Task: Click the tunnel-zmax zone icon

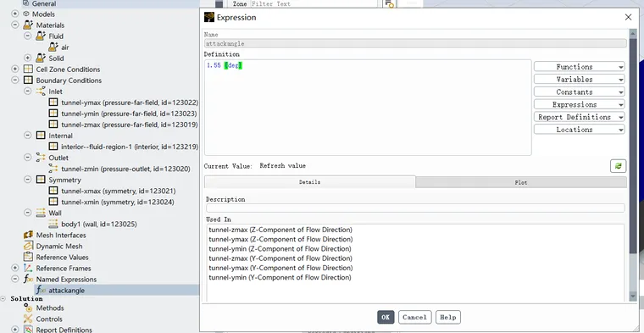Action: 53,125
